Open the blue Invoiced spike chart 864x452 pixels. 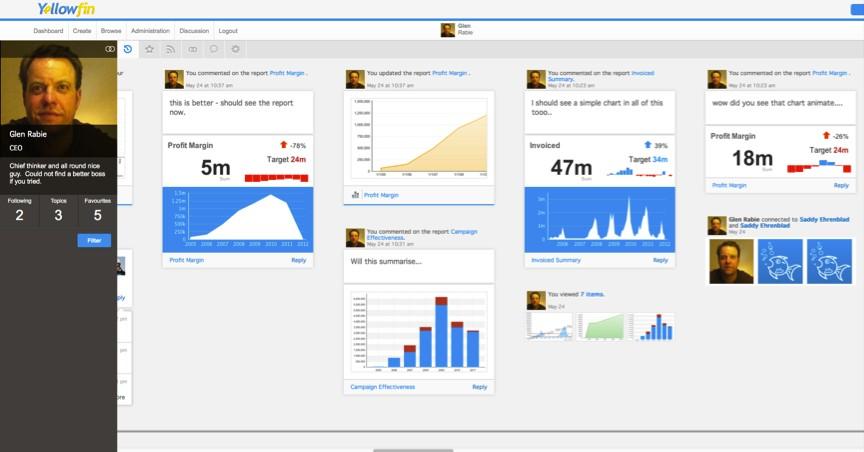point(600,219)
